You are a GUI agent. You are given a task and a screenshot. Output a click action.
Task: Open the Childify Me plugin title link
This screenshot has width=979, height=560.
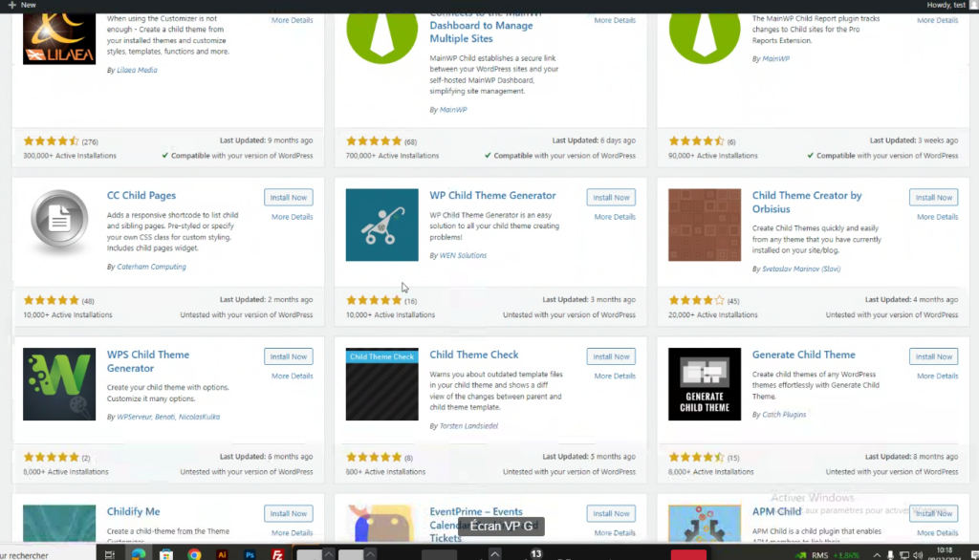pyautogui.click(x=133, y=512)
